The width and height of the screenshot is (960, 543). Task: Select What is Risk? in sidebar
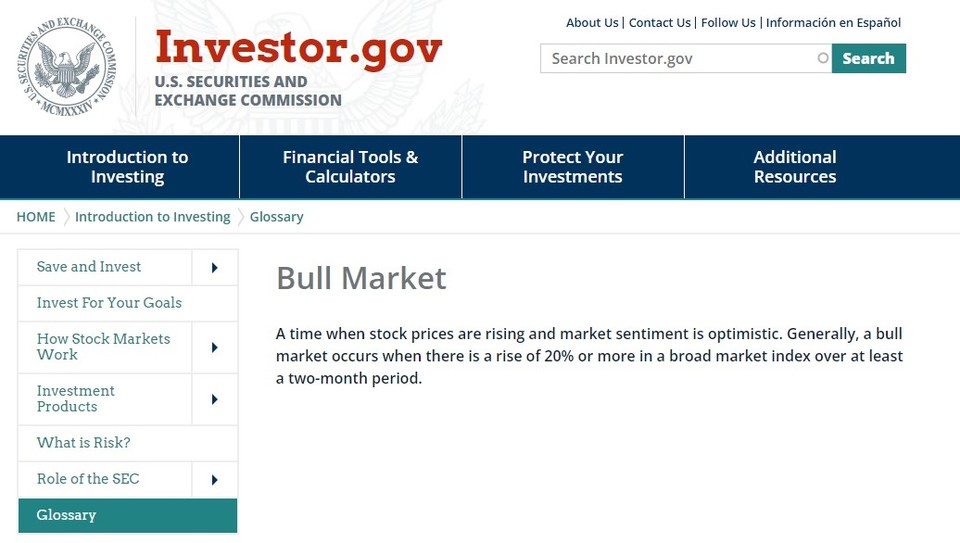pyautogui.click(x=83, y=443)
